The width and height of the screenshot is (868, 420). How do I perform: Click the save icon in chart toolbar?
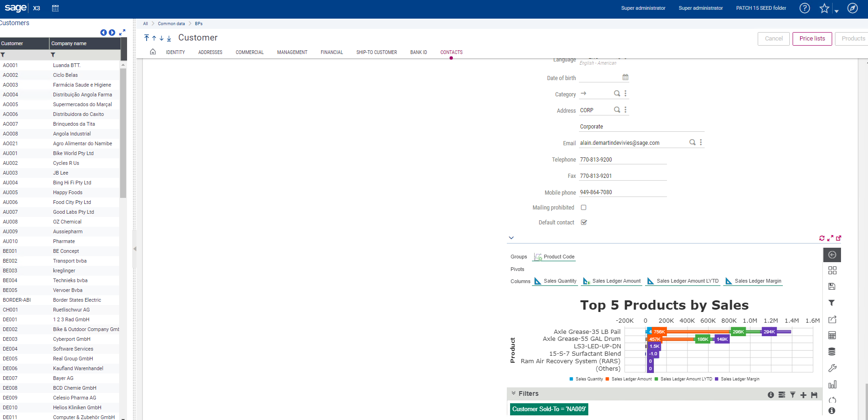832,286
